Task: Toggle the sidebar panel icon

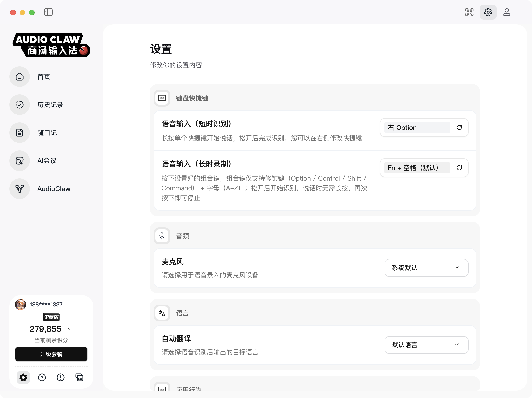Action: coord(48,12)
